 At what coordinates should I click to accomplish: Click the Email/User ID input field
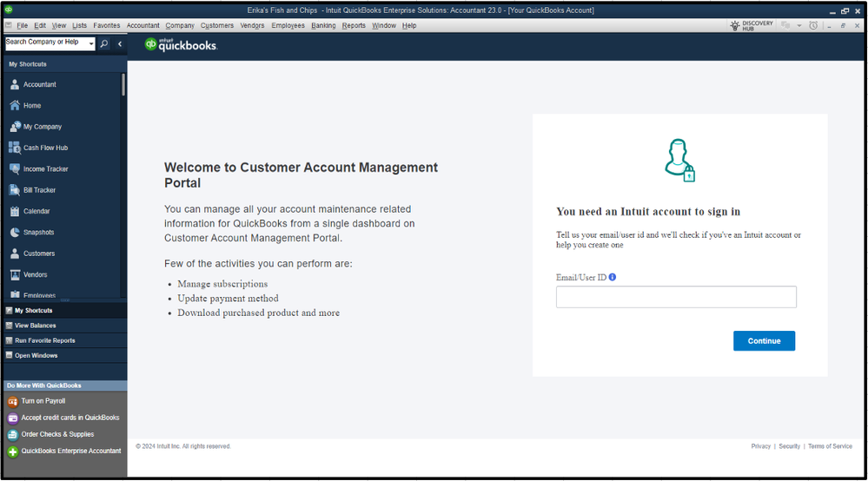[676, 297]
